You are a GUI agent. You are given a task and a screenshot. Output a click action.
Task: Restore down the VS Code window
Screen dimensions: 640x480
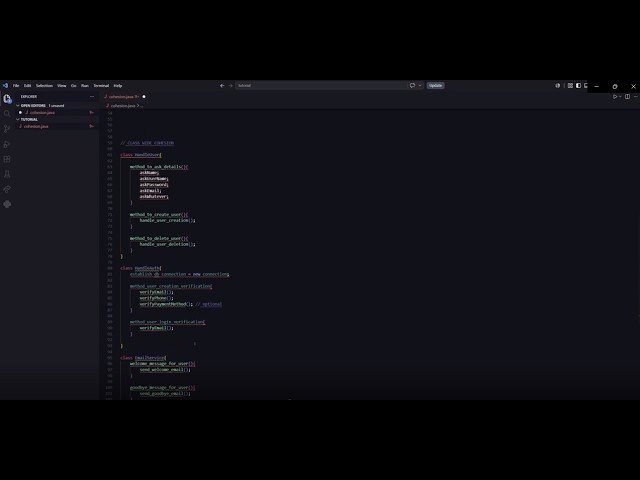coord(615,87)
